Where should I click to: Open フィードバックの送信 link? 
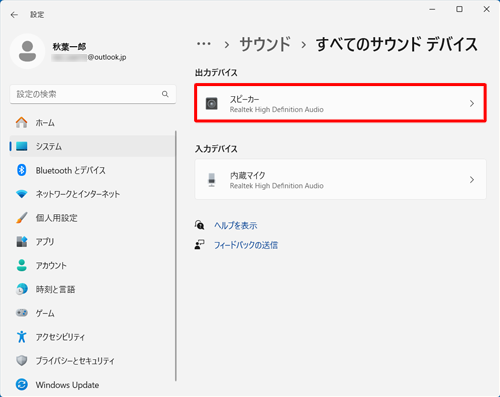(246, 245)
